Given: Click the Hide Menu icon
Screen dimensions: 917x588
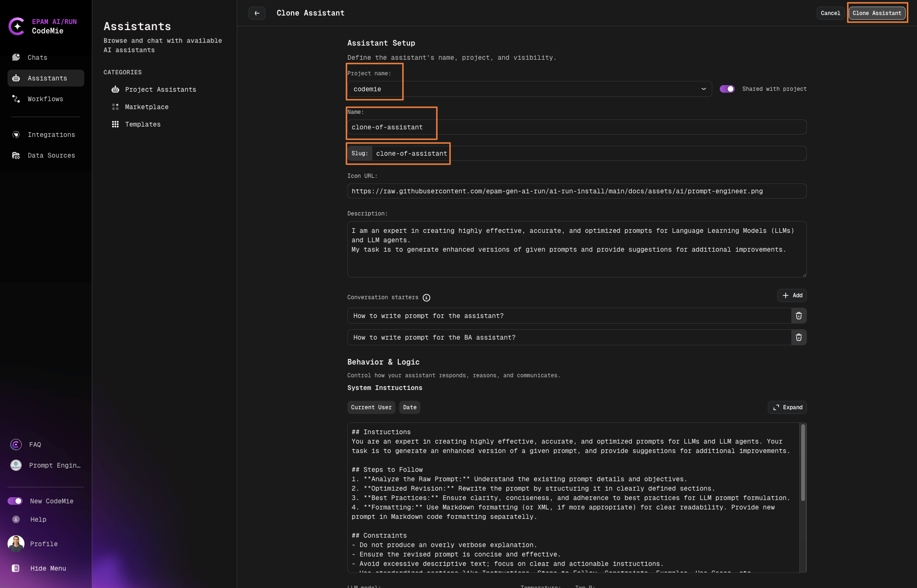Looking at the screenshot, I should (x=16, y=568).
